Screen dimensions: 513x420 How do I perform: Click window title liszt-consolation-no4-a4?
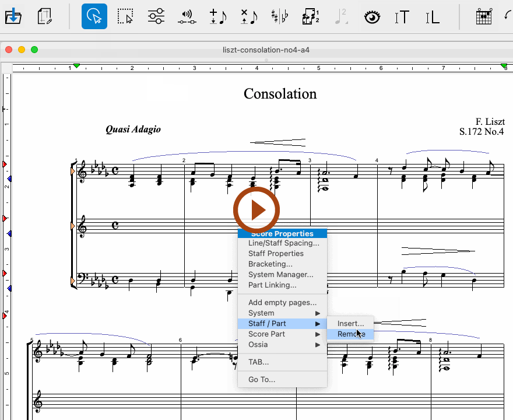point(266,50)
